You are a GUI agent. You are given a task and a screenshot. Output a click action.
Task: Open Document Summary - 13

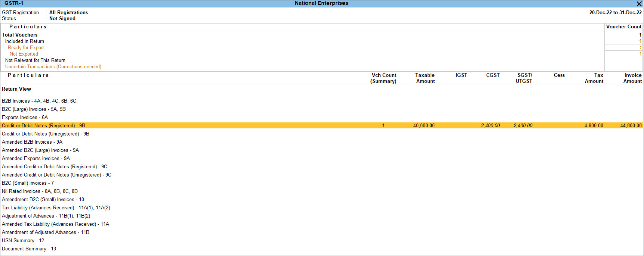pyautogui.click(x=29, y=249)
